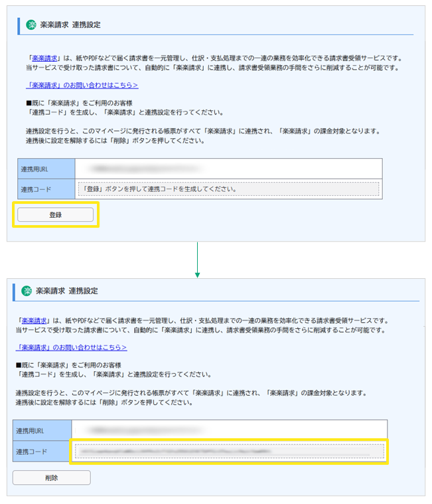Click the 登録 button
The width and height of the screenshot is (432, 504).
click(x=55, y=214)
